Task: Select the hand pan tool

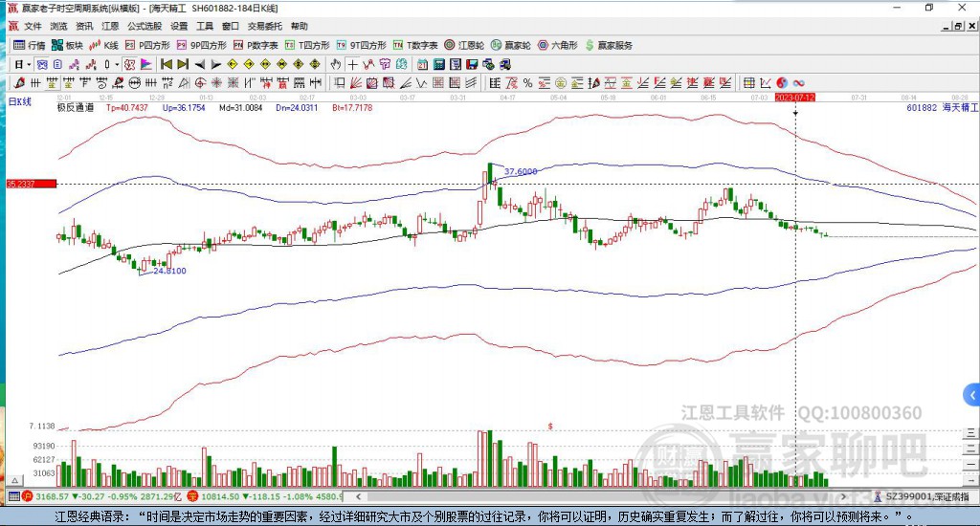Action: point(336,64)
